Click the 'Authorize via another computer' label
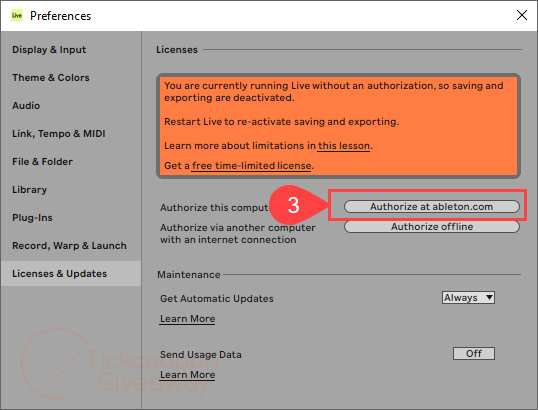The image size is (538, 410). coord(237,234)
